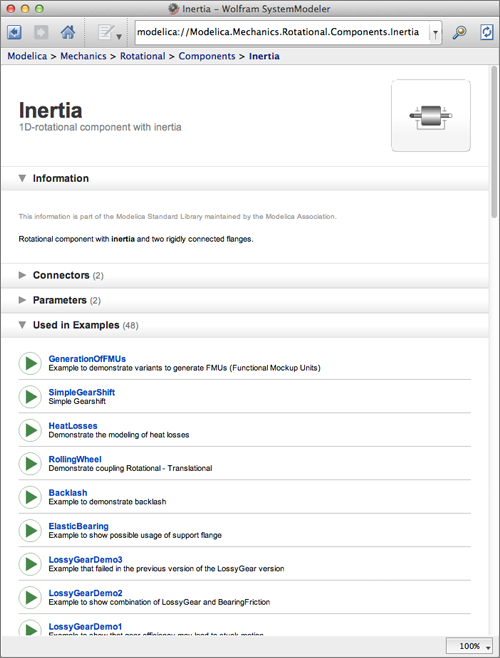Run the Backlash example play icon
500x658 pixels.
pyautogui.click(x=30, y=497)
